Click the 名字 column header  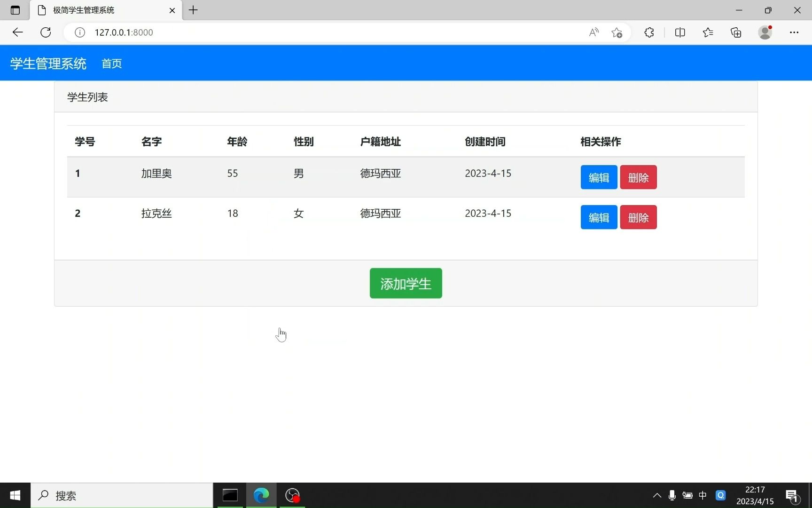tap(151, 142)
